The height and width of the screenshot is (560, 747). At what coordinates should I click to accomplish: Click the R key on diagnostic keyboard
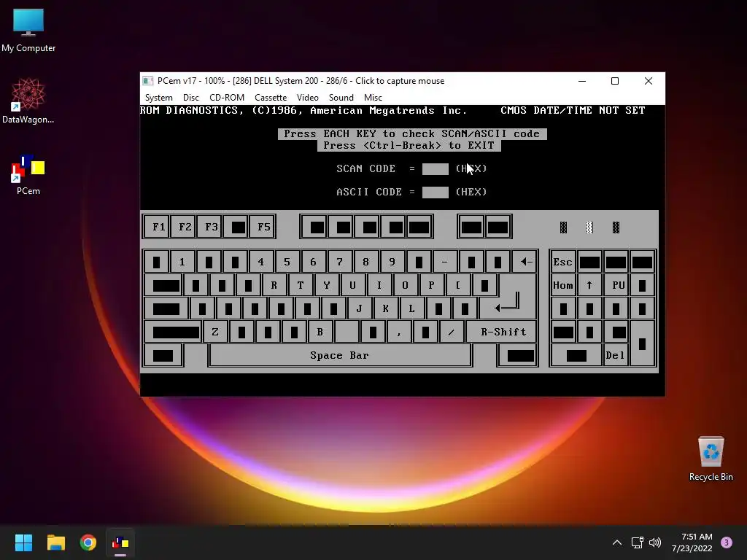pyautogui.click(x=274, y=285)
